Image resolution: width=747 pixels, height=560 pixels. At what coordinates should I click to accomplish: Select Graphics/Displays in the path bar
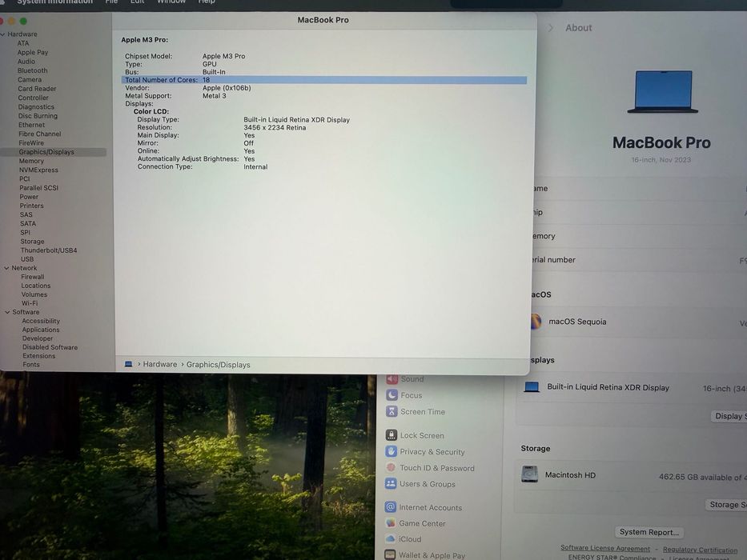(219, 364)
